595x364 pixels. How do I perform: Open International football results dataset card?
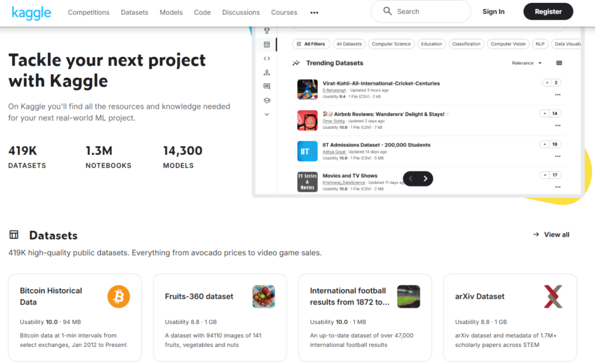(x=365, y=318)
